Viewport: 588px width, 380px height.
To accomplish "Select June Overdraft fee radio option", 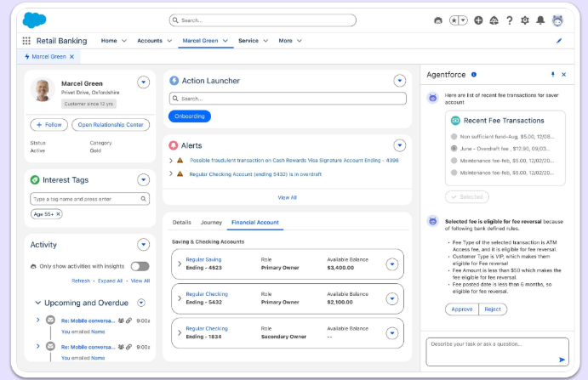I will 454,148.
